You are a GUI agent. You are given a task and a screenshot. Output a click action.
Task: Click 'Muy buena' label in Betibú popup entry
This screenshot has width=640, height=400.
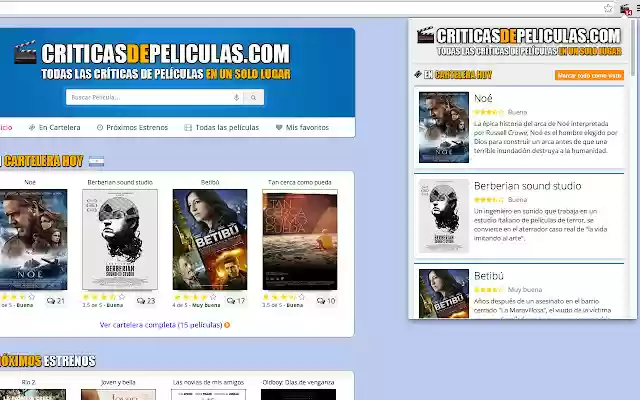click(525, 290)
